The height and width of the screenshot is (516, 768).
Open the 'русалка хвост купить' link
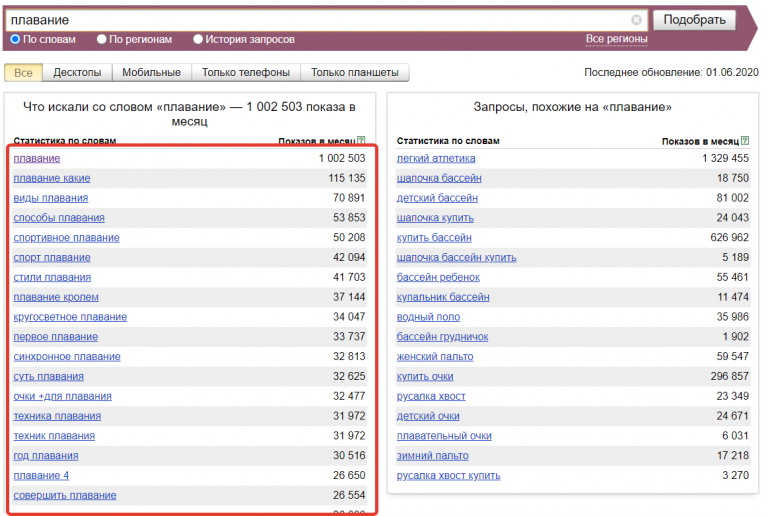pos(449,476)
